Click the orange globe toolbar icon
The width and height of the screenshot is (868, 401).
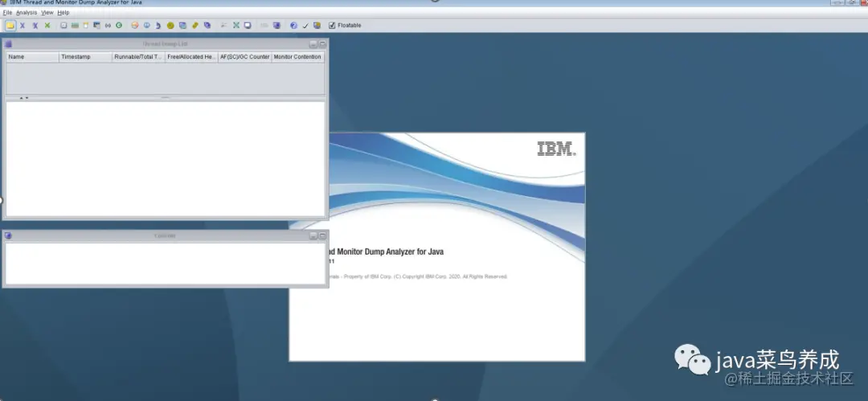click(134, 26)
